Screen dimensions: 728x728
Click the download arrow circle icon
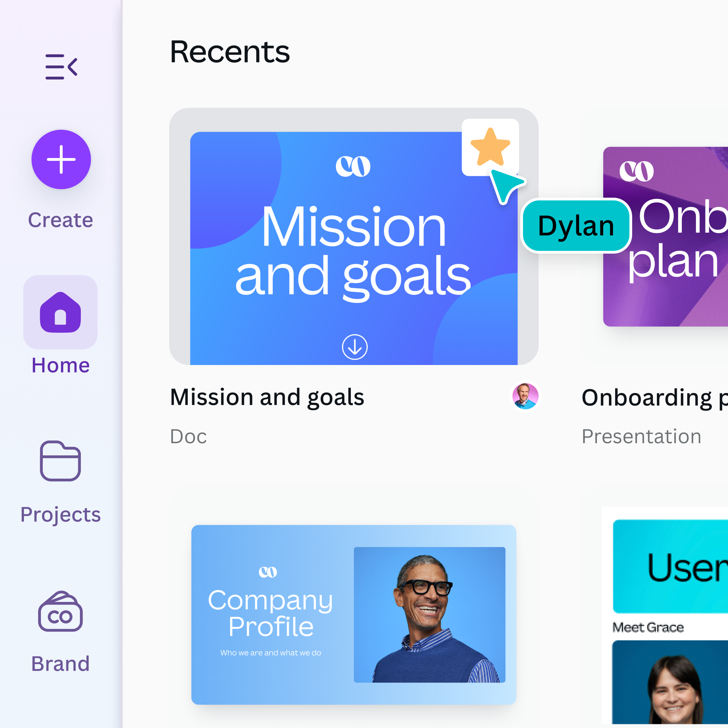pyautogui.click(x=355, y=347)
